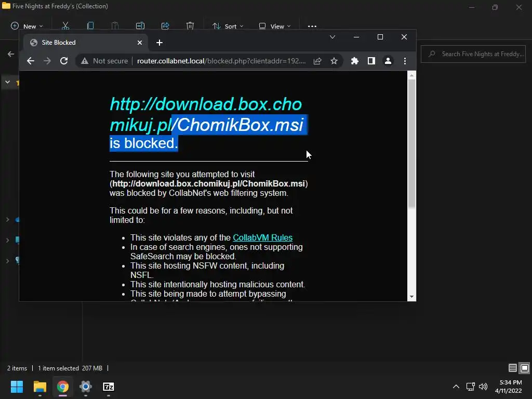This screenshot has width=532, height=399.
Task: Click the Chrome taskbar icon
Action: pyautogui.click(x=63, y=387)
